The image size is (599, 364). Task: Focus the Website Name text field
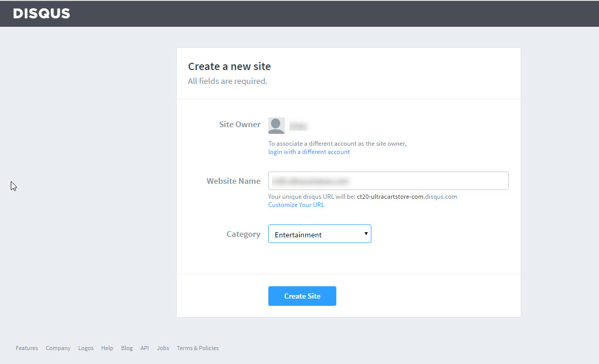click(x=388, y=181)
